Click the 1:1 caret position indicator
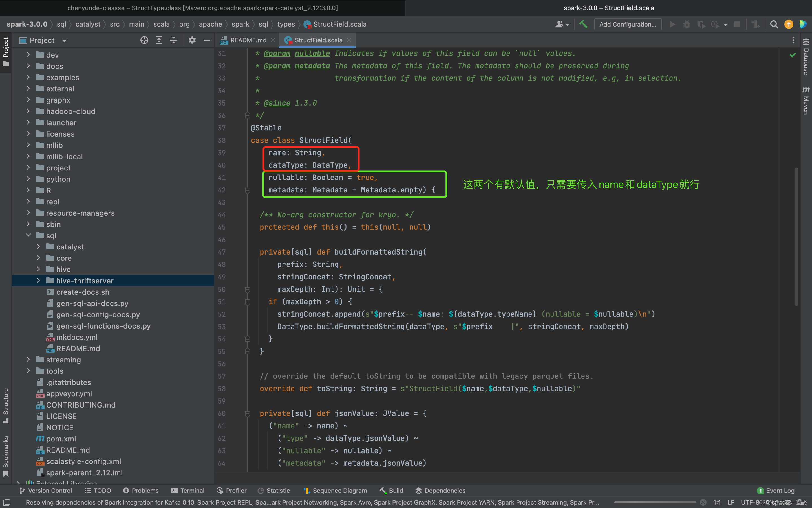The width and height of the screenshot is (812, 508). [x=717, y=502]
